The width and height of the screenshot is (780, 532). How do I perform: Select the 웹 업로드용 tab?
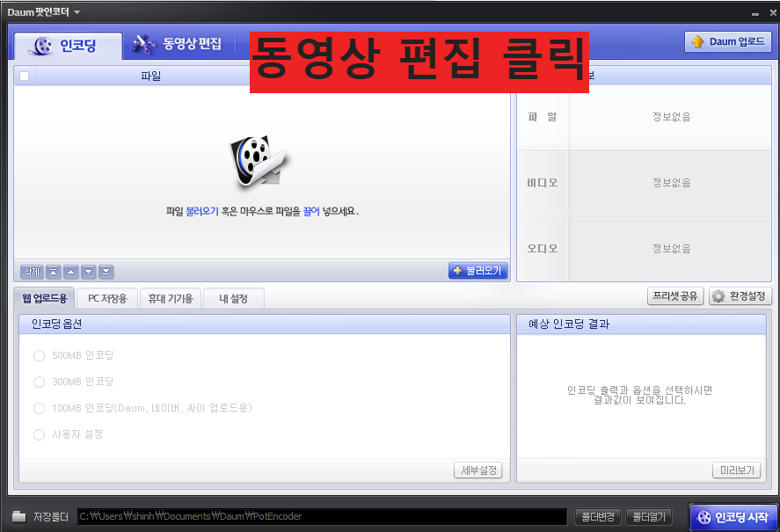[44, 299]
